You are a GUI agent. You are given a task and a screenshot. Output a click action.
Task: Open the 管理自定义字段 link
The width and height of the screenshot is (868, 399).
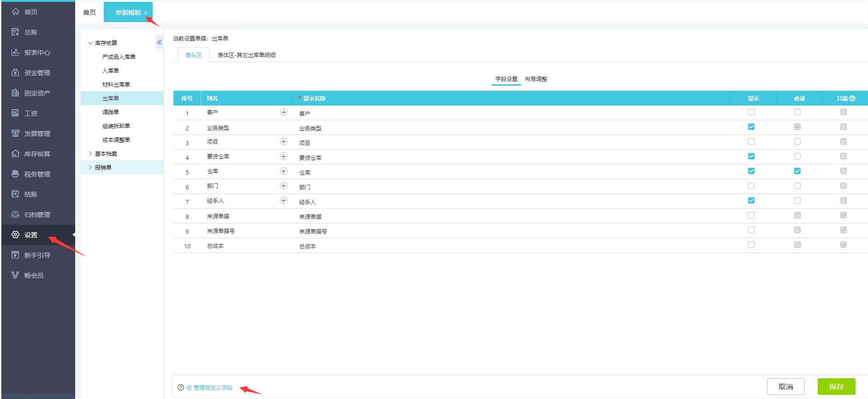(213, 387)
